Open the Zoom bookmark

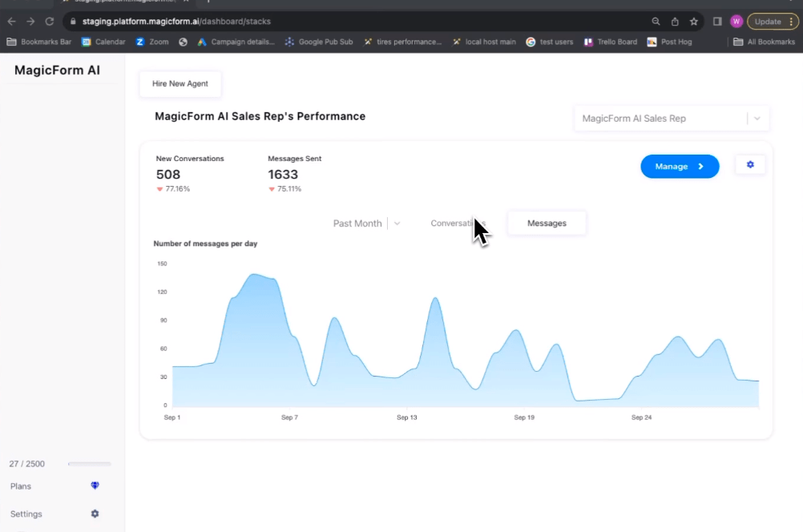click(x=152, y=42)
